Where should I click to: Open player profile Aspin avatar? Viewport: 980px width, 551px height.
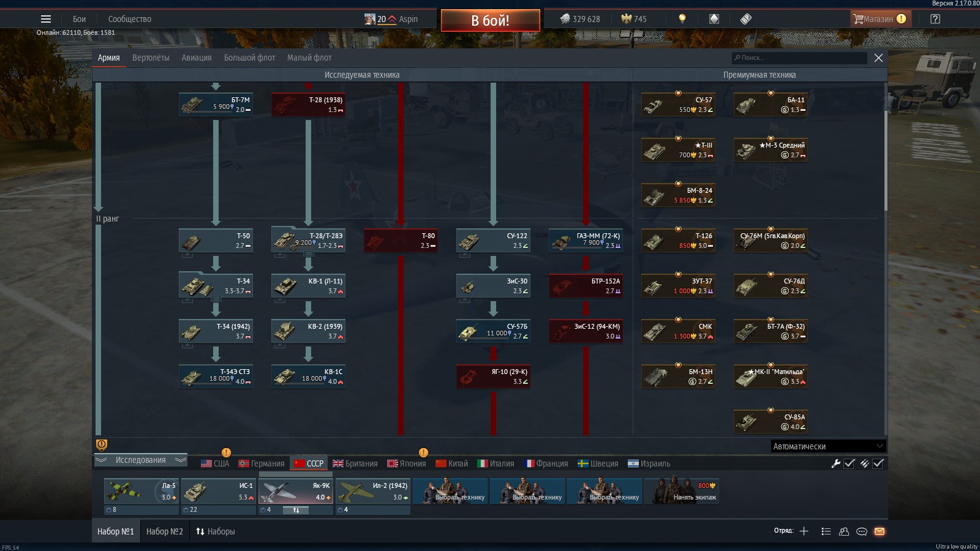(369, 19)
